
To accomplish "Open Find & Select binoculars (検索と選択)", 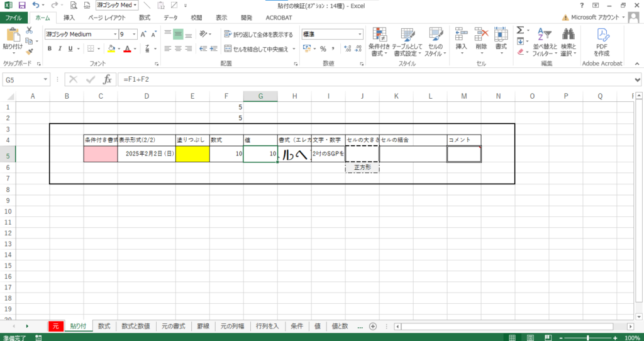I will click(x=568, y=42).
